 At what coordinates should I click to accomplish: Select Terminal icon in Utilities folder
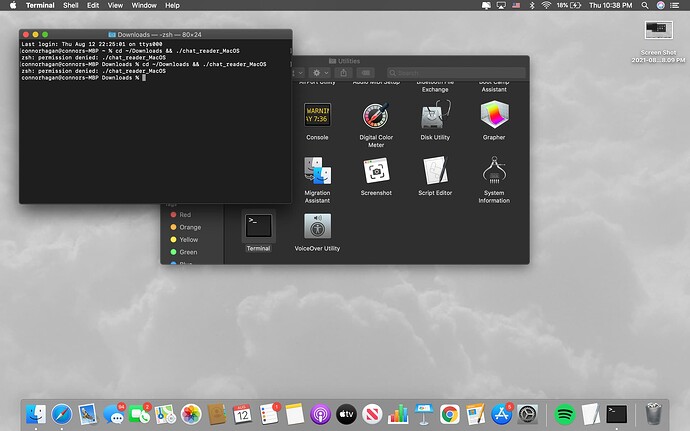tap(258, 226)
